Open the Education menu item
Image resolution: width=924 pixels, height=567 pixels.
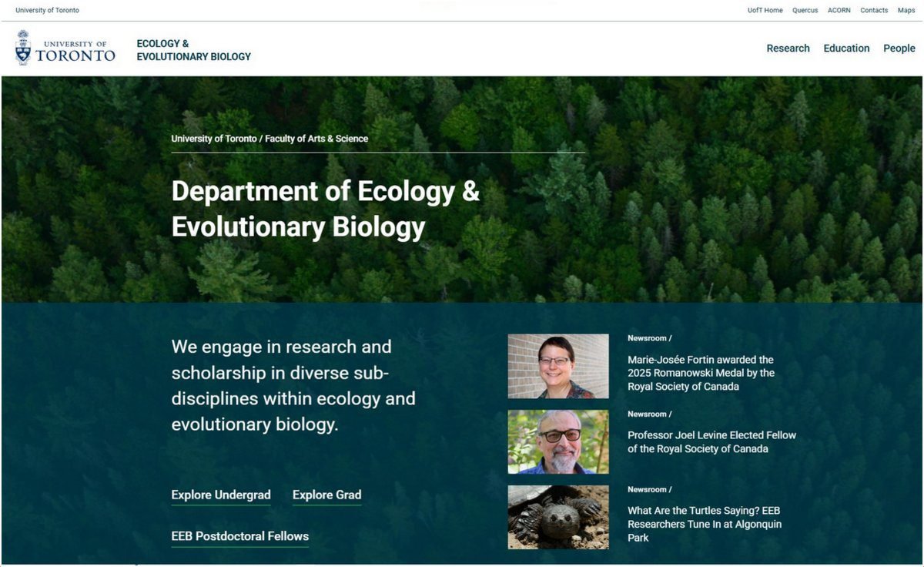pos(846,48)
